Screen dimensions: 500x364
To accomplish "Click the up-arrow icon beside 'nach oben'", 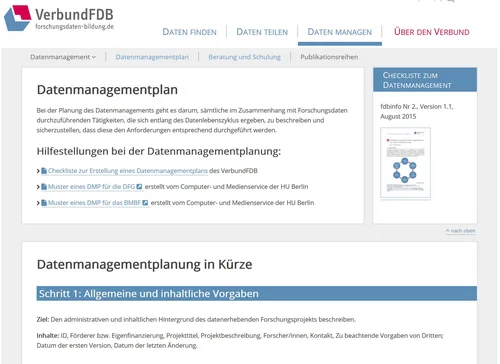I will pos(448,231).
